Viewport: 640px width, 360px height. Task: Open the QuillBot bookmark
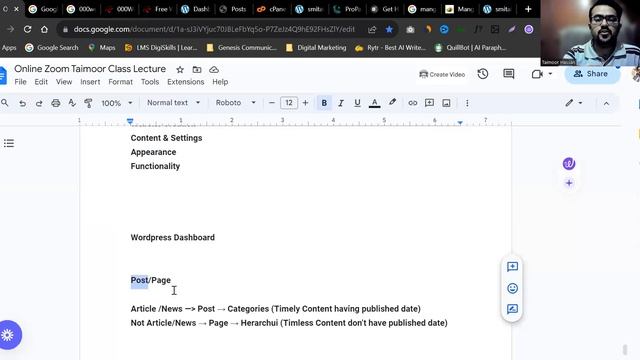(471, 48)
